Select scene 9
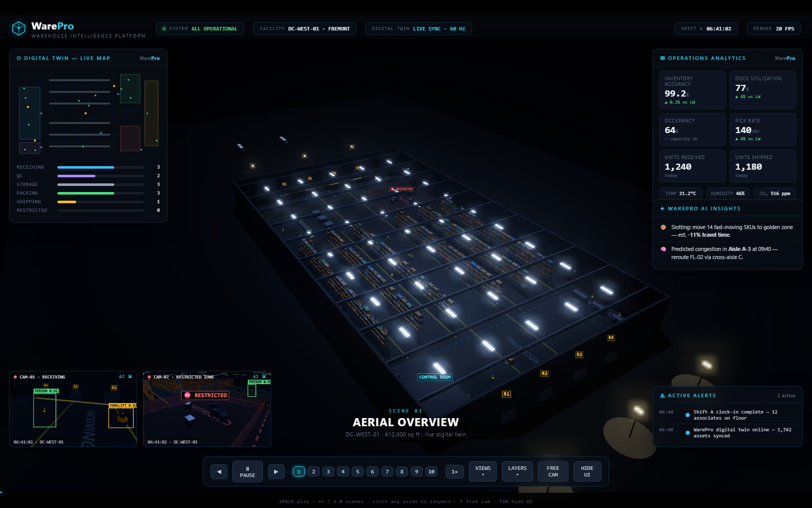The height and width of the screenshot is (508, 812). [417, 471]
